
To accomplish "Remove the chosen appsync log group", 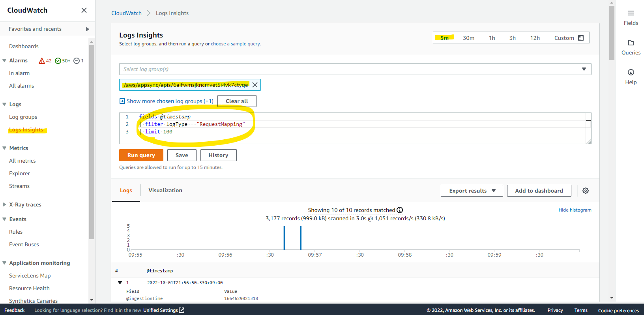I will pyautogui.click(x=255, y=85).
